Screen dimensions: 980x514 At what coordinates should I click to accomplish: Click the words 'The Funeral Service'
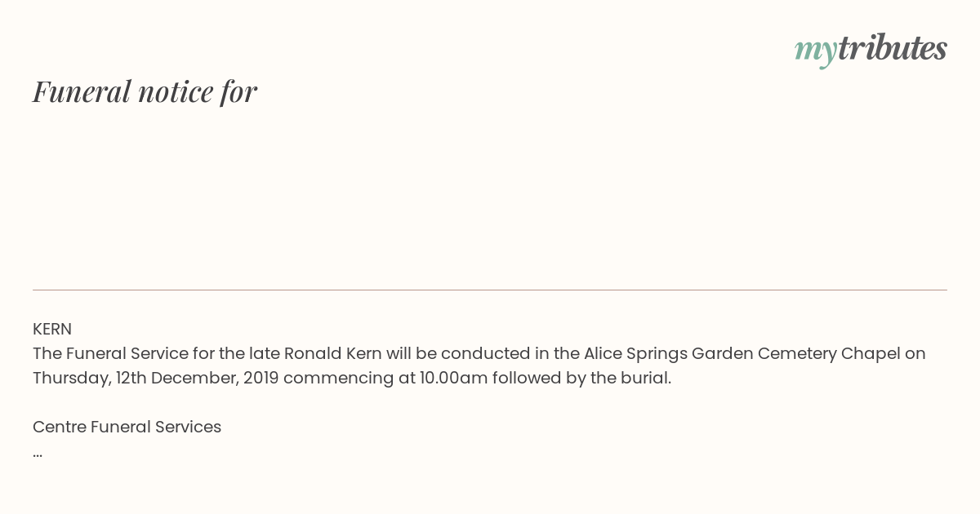[110, 353]
